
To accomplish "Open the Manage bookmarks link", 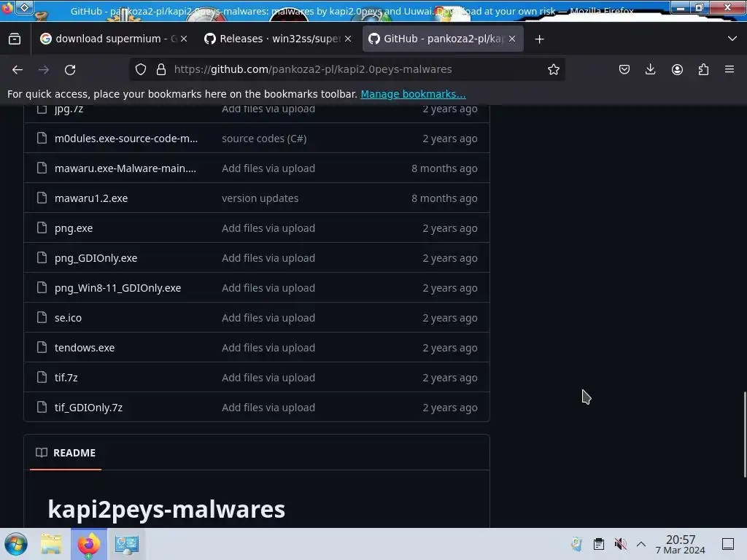I will pos(413,94).
